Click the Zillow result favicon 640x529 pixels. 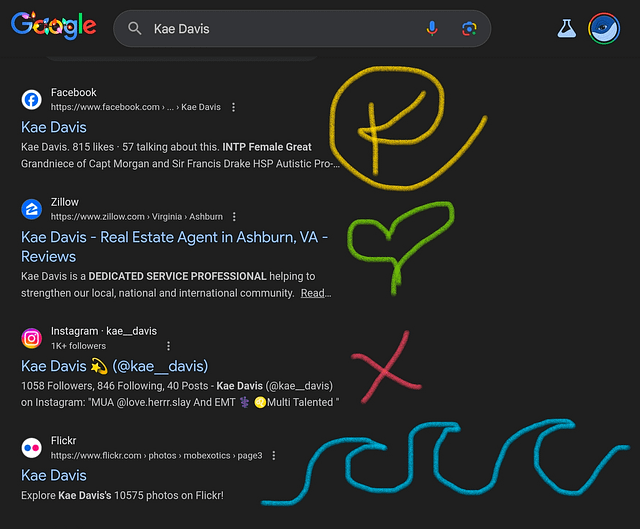pyautogui.click(x=31, y=209)
